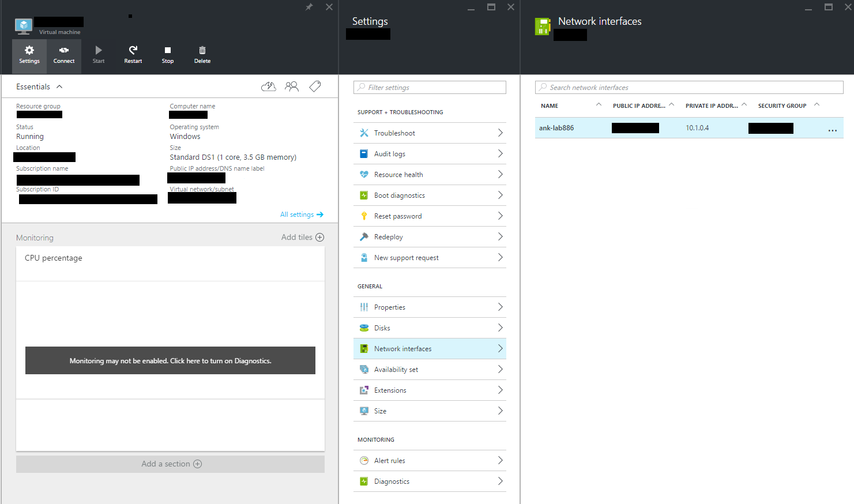Image resolution: width=854 pixels, height=504 pixels.
Task: Open the Troubleshoot setting
Action: pyautogui.click(x=430, y=133)
